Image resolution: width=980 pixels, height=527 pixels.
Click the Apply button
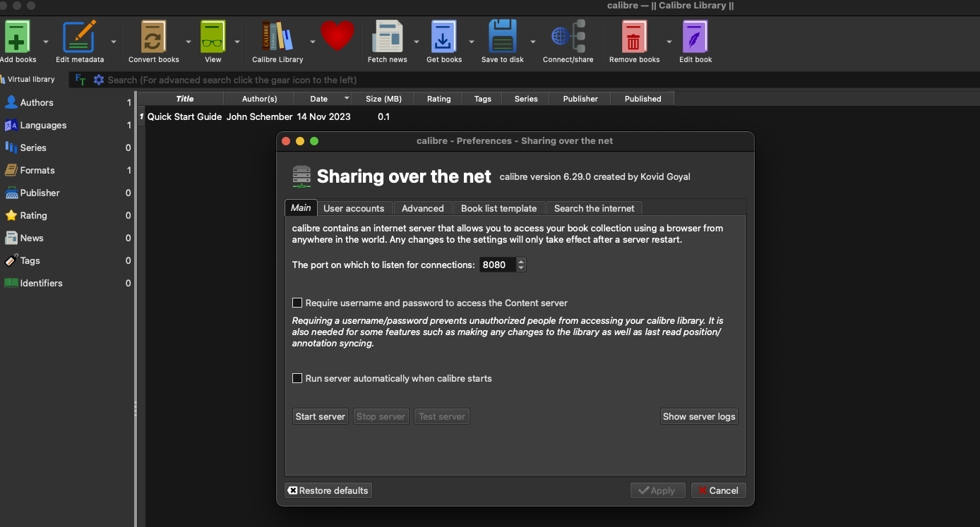tap(657, 490)
